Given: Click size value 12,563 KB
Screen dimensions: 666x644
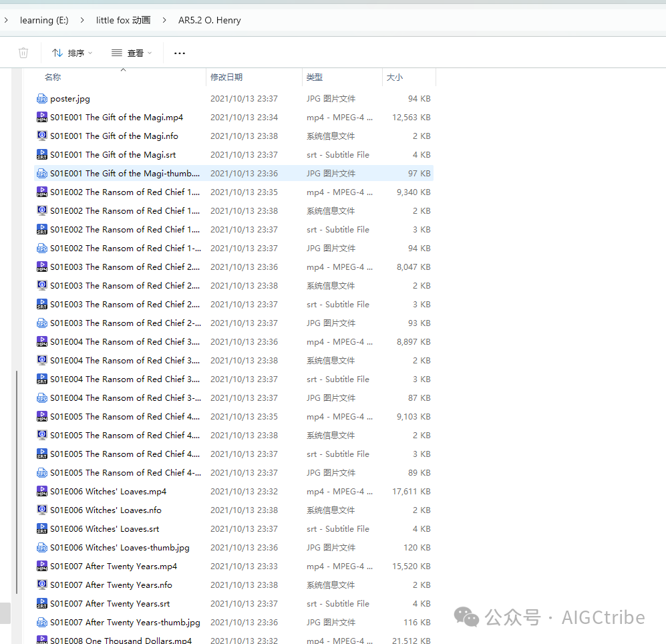Looking at the screenshot, I should [x=411, y=118].
